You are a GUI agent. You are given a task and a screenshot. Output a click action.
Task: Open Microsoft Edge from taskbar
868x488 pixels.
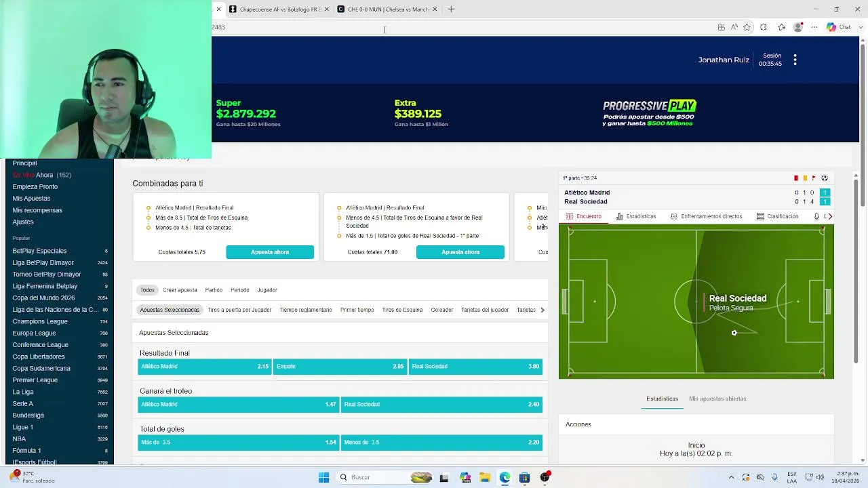point(505,477)
